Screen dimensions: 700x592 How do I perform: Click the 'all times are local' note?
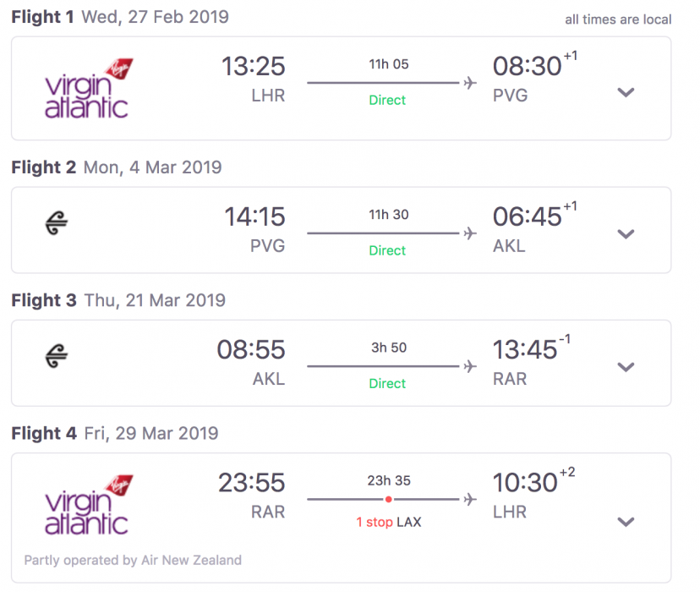pyautogui.click(x=618, y=19)
